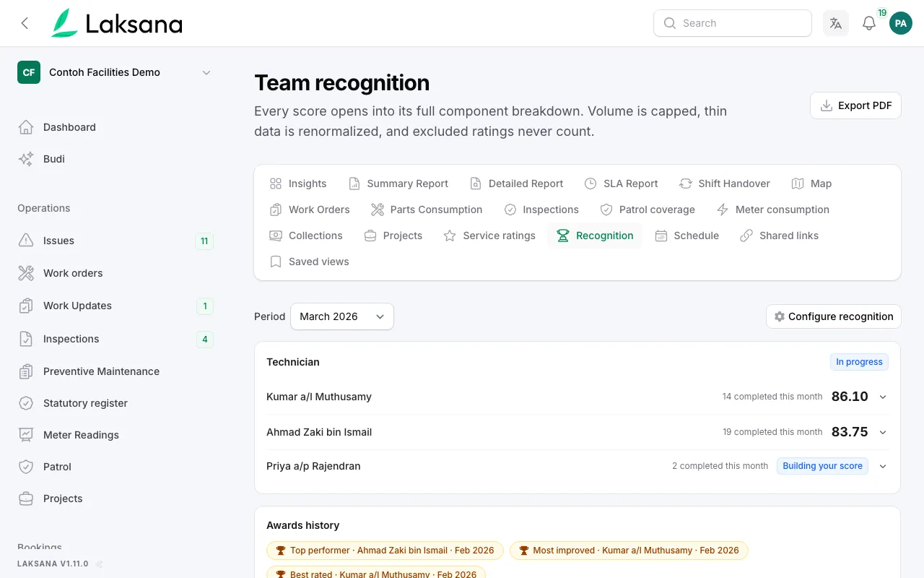Click the Laksana leaf logo

click(64, 23)
